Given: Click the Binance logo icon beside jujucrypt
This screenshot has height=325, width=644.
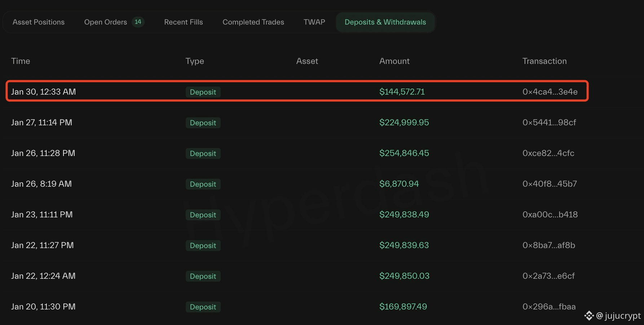Looking at the screenshot, I should pyautogui.click(x=589, y=316).
